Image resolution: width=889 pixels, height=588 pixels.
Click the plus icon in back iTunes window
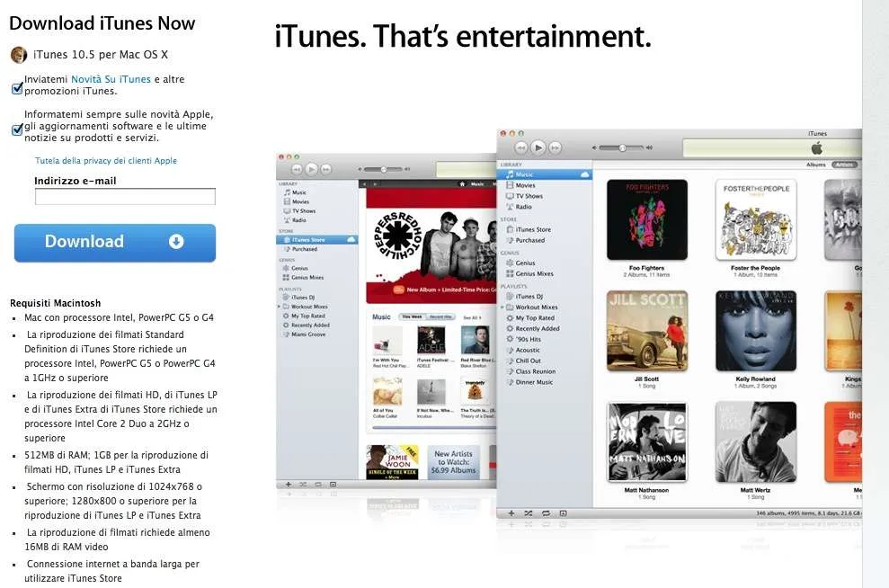coord(289,485)
